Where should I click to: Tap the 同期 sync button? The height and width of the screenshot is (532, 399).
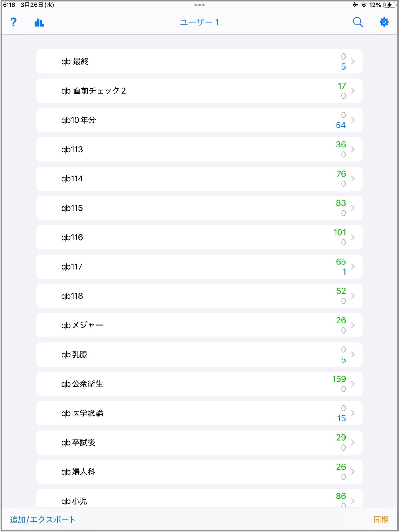tap(381, 520)
